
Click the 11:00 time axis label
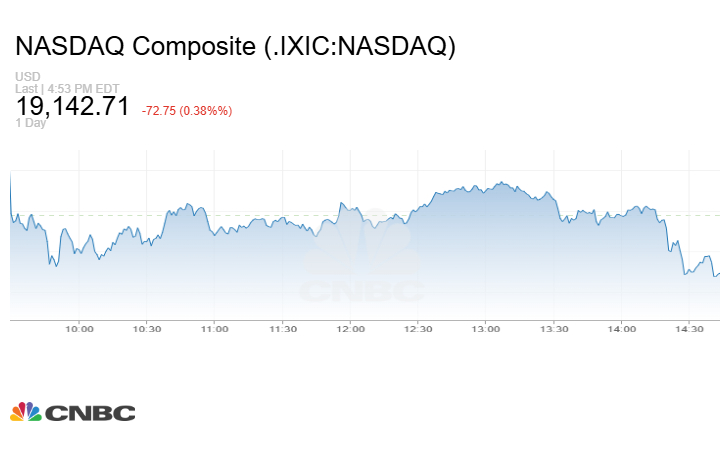[214, 329]
